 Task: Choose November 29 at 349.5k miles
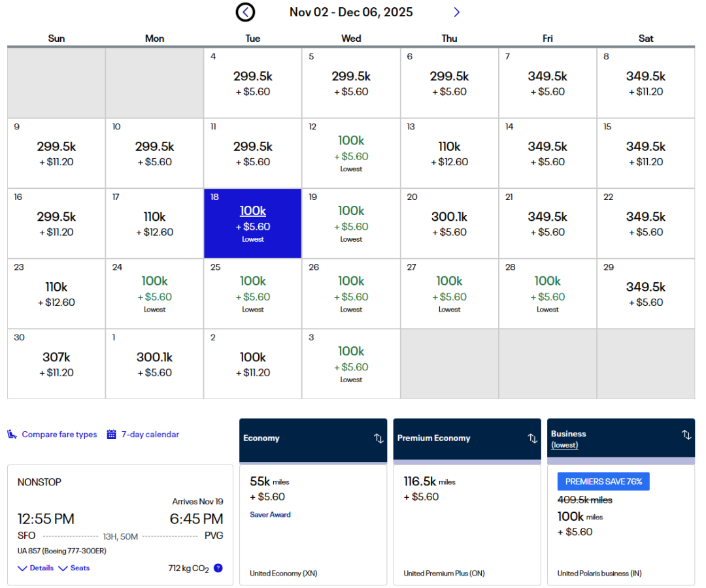click(646, 293)
